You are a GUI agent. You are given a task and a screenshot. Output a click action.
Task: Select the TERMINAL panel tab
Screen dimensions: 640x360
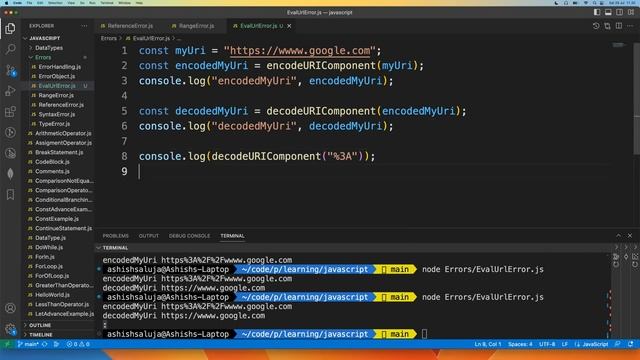(x=232, y=236)
